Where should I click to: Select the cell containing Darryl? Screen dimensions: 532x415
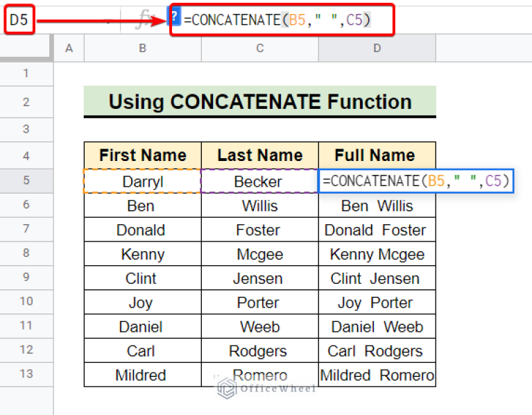[142, 181]
